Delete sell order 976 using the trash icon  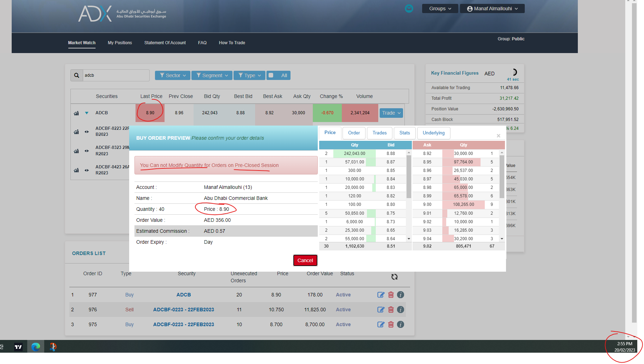click(x=391, y=310)
